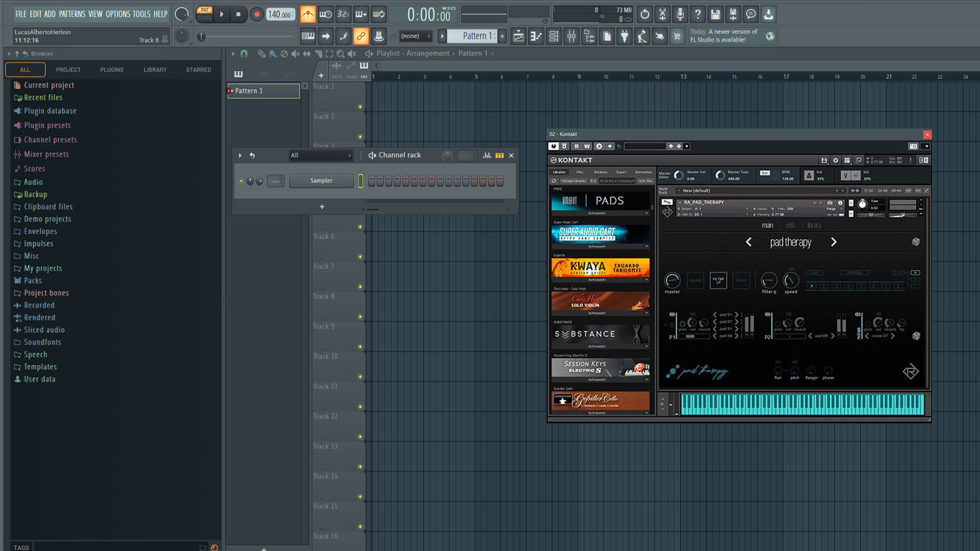Open the Piano roll view icon

tap(536, 36)
